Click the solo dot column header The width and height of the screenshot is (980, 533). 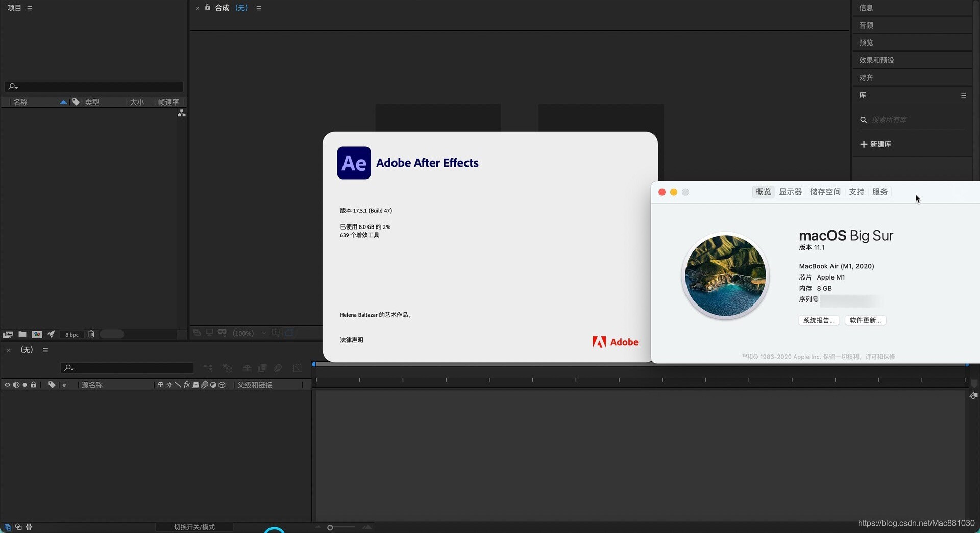24,385
